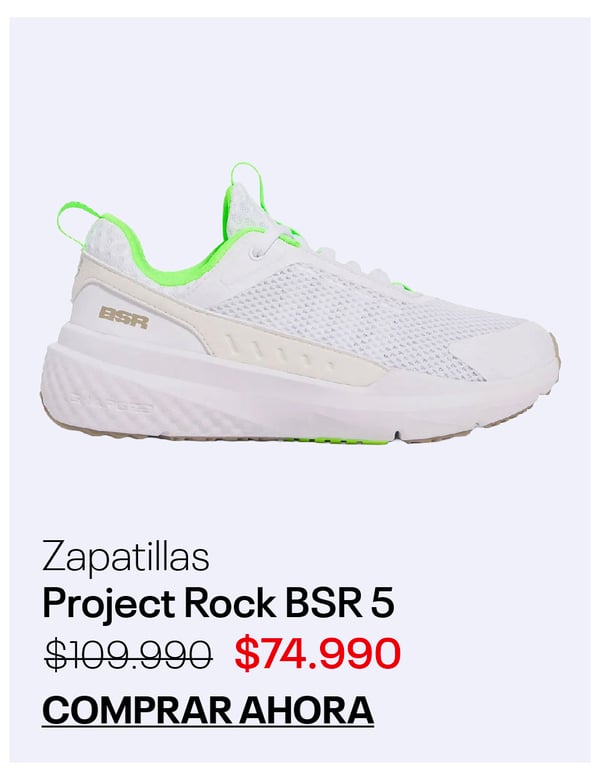Click the crossed-out $109.990 original price
Viewport: 600px width, 778px height.
pos(128,654)
